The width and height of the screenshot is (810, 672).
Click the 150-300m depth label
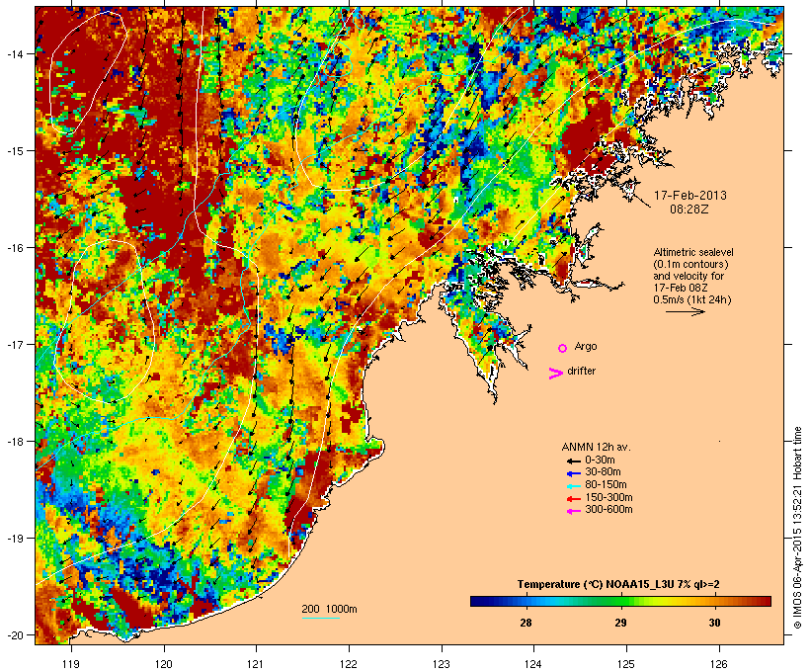click(x=608, y=497)
